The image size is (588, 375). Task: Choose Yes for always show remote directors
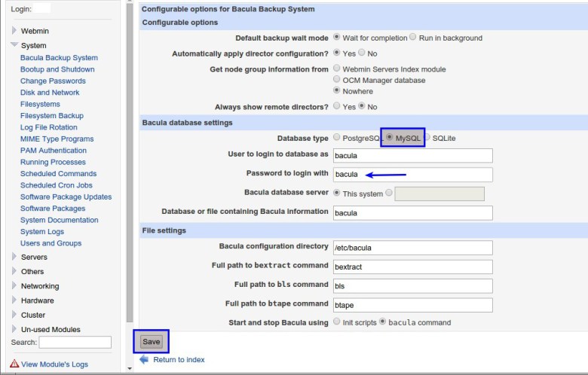(x=336, y=105)
